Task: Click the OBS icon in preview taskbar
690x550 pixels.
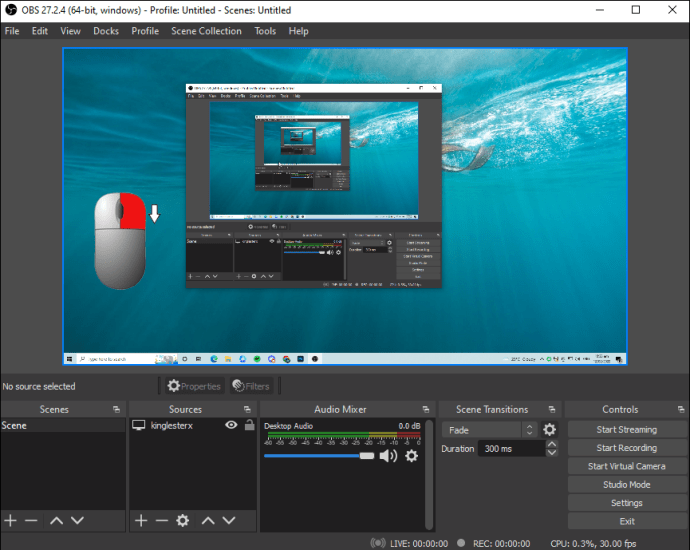Action: pyautogui.click(x=315, y=359)
